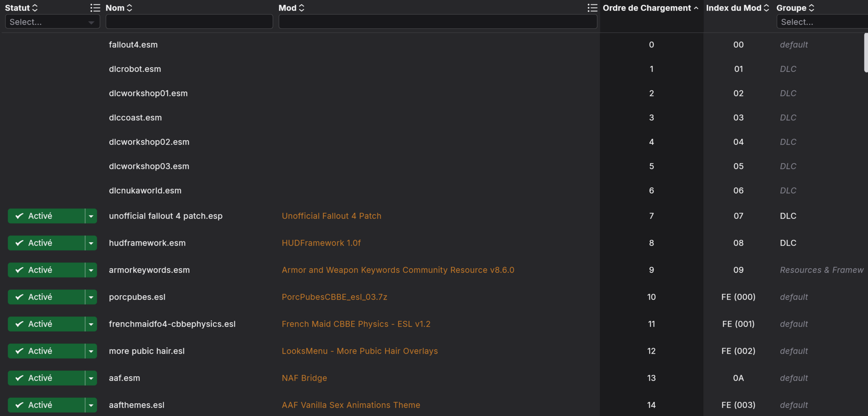Click the hudframework.esm plugin name
This screenshot has height=416, width=868.
147,243
